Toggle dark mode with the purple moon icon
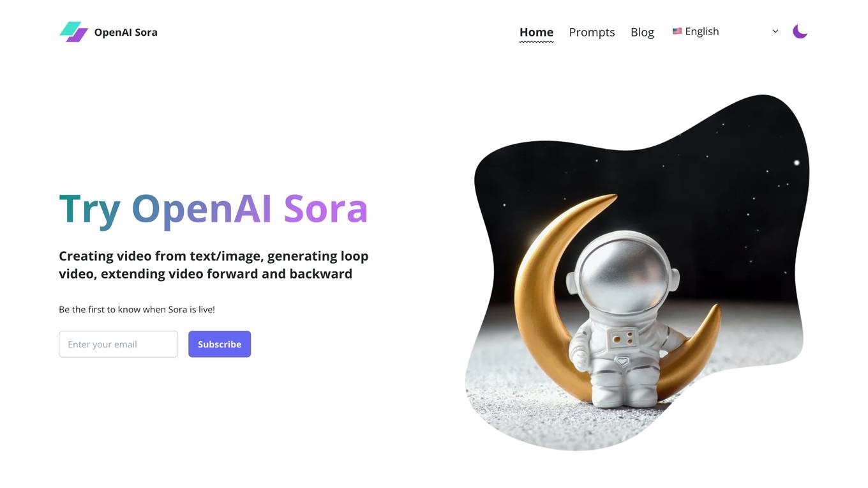Screen dimensions: 868x488 pos(800,31)
